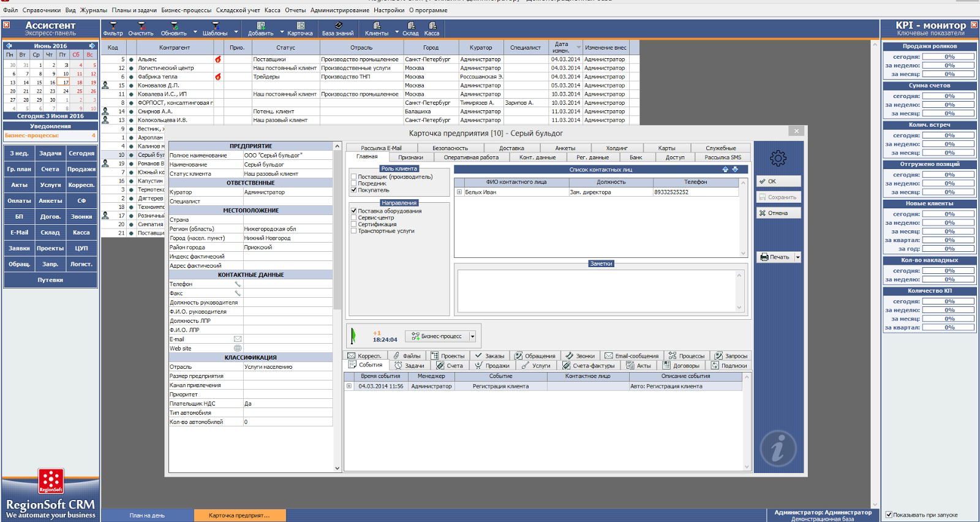
Task: Open Касса toolbar icon
Action: click(x=432, y=26)
